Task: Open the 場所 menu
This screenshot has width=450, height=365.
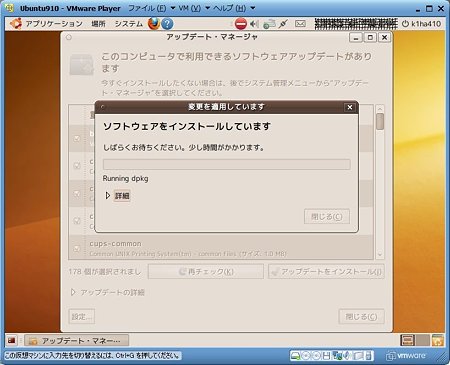Action: pos(98,24)
